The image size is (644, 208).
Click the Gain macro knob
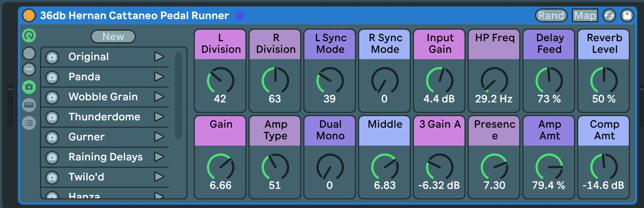(x=220, y=167)
